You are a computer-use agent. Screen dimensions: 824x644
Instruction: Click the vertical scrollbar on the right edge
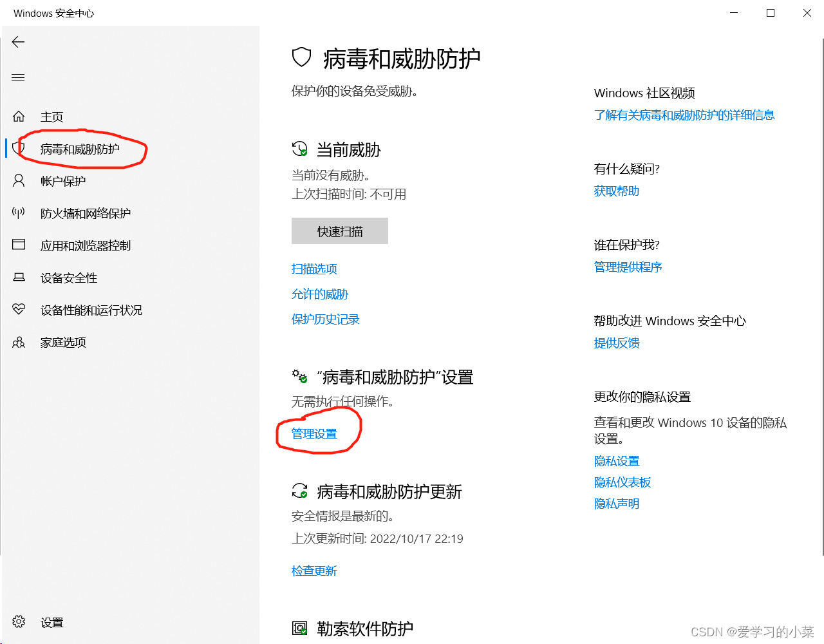[x=822, y=296]
